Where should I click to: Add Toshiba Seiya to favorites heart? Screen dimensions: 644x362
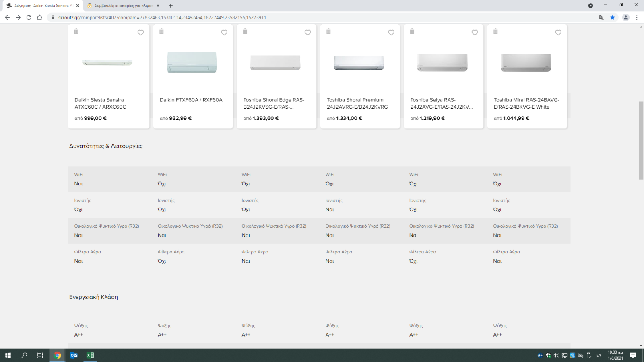tap(475, 33)
